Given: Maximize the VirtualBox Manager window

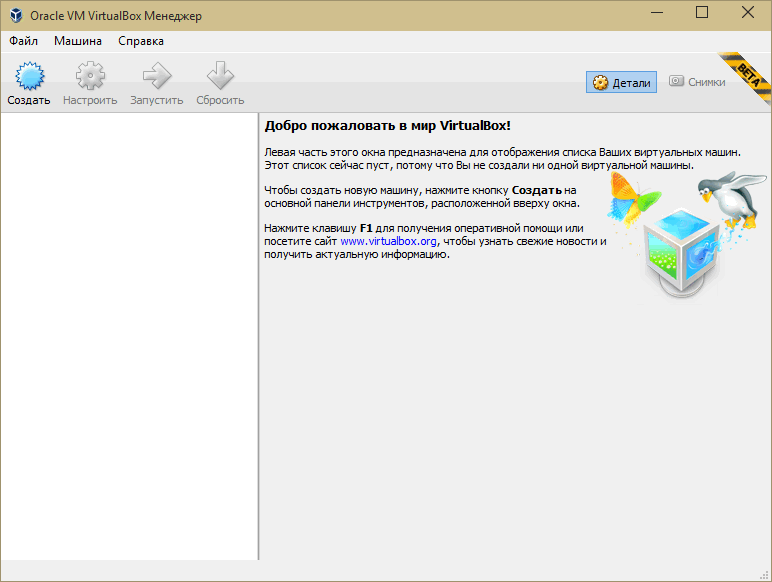Looking at the screenshot, I should click(702, 12).
